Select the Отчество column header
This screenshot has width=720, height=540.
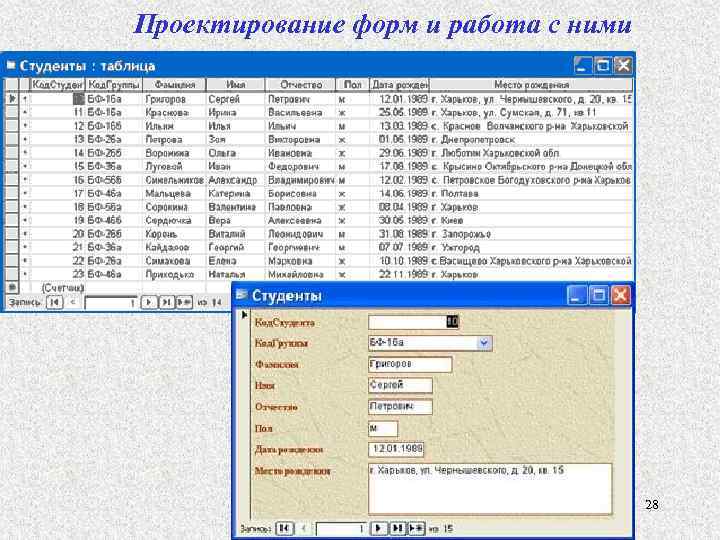301,84
